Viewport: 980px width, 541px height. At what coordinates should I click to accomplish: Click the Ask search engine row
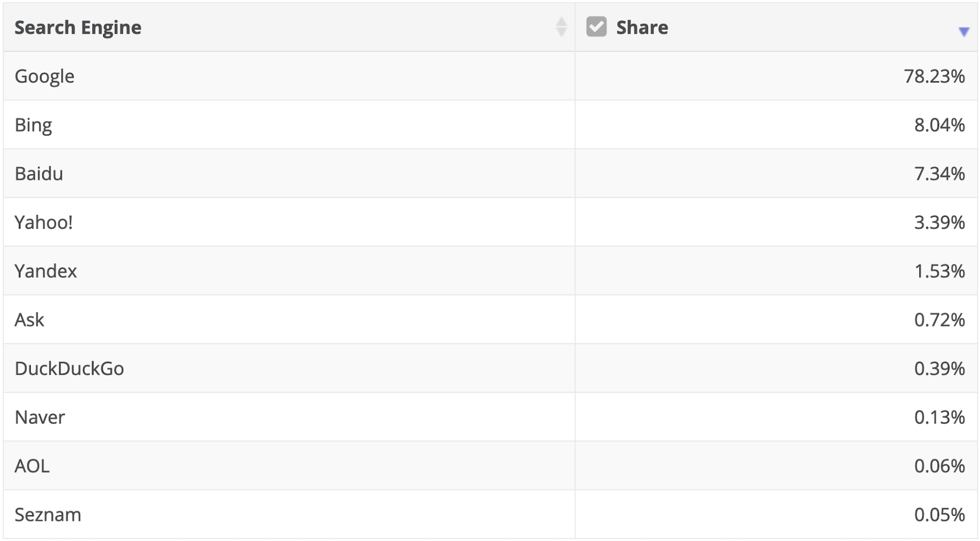(30, 320)
